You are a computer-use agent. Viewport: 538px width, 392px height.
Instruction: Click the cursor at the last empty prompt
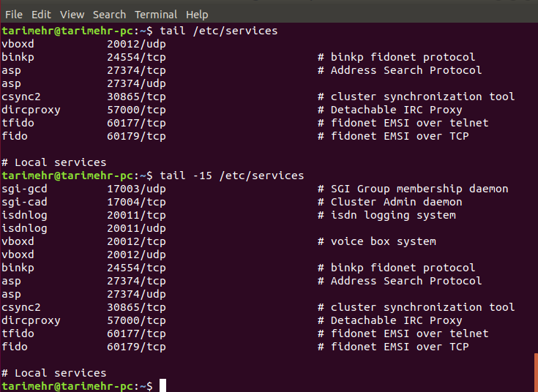tap(162, 385)
